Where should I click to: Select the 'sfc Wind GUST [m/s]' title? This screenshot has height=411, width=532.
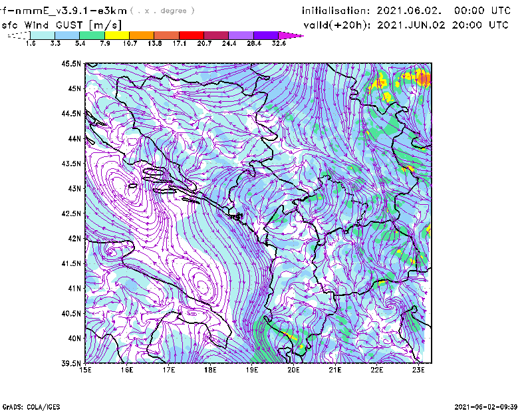[61, 25]
